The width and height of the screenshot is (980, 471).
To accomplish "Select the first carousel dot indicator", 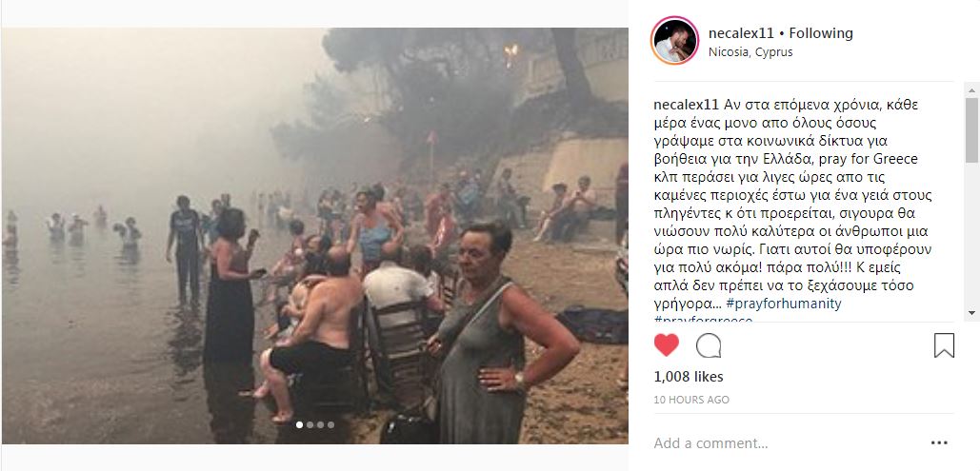I will (x=299, y=424).
